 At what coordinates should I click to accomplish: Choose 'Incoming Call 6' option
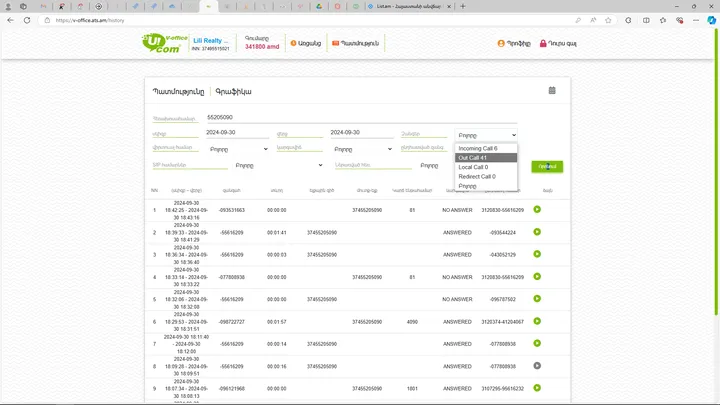(485, 148)
